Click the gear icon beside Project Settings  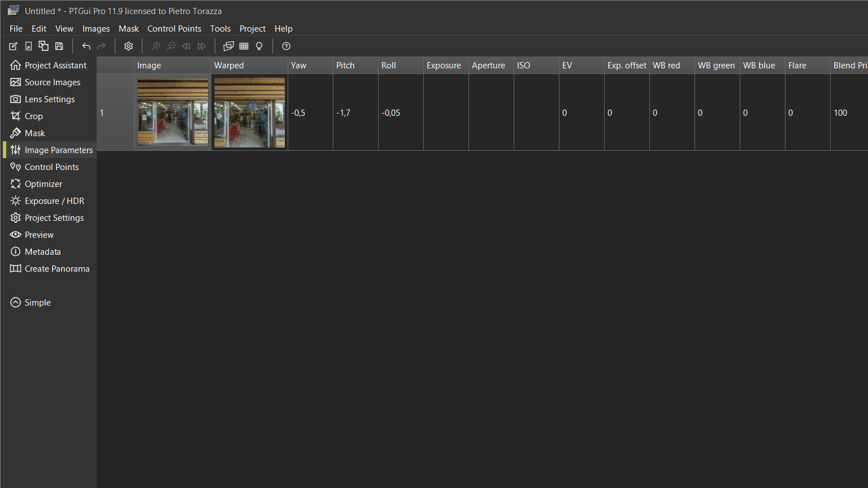pyautogui.click(x=15, y=217)
